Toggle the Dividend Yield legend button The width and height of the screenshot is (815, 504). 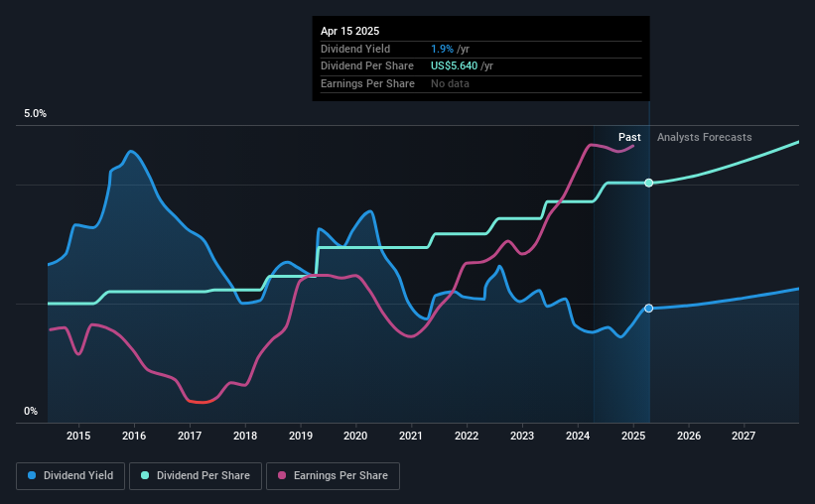point(70,476)
